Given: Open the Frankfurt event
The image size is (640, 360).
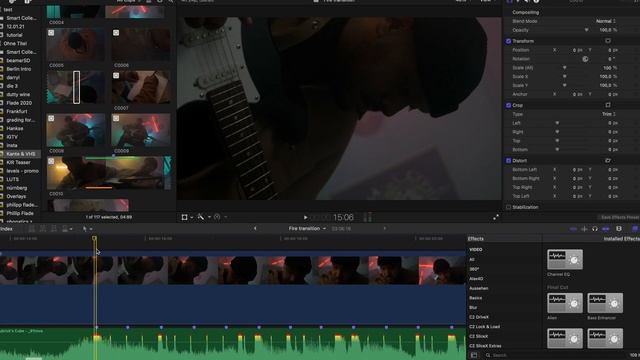Looking at the screenshot, I should [x=17, y=111].
